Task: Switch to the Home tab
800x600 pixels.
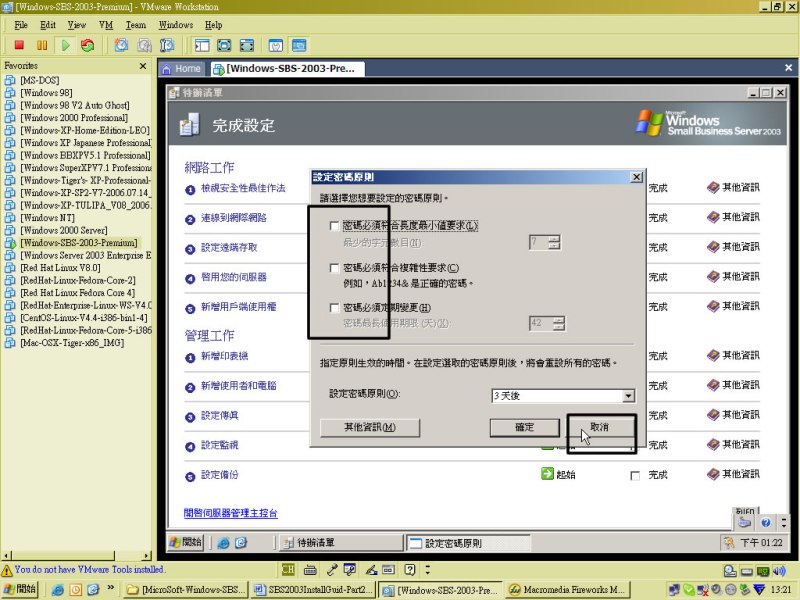Action: point(182,68)
